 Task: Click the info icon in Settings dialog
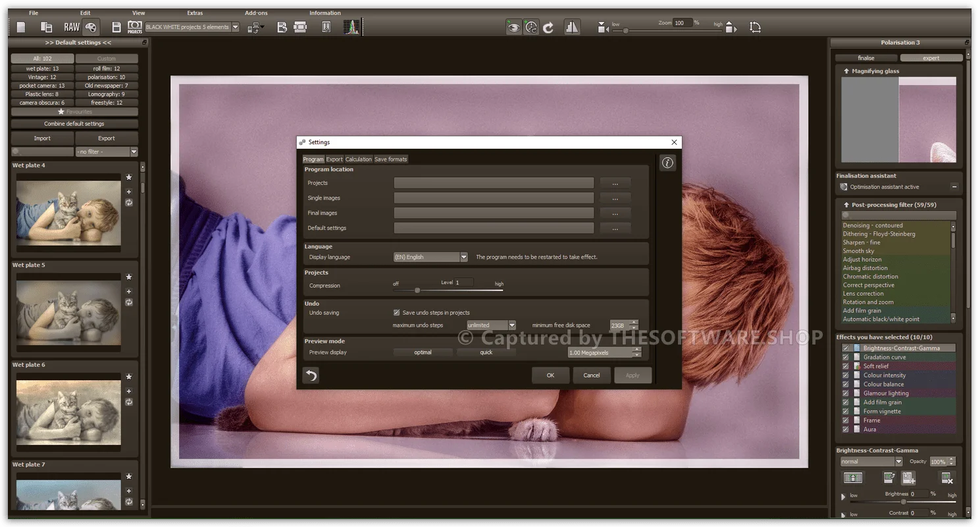(667, 163)
